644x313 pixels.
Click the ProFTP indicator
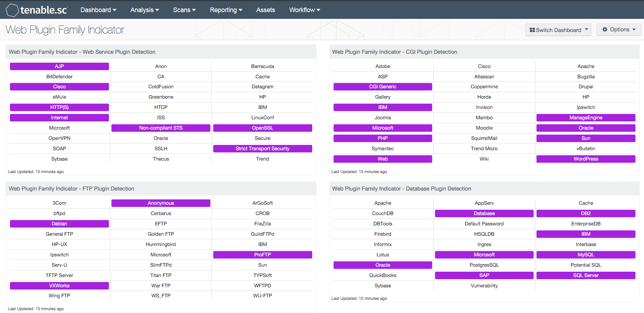click(x=263, y=255)
